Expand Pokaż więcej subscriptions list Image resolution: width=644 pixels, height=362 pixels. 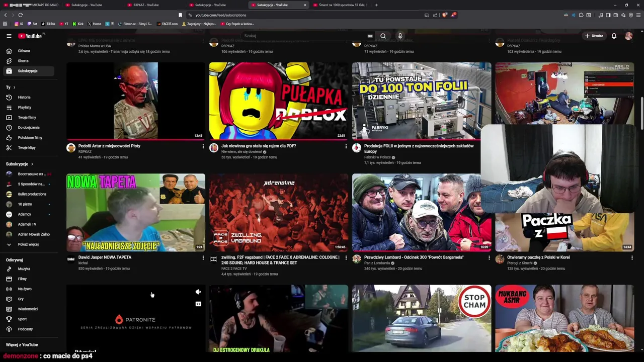(x=28, y=244)
